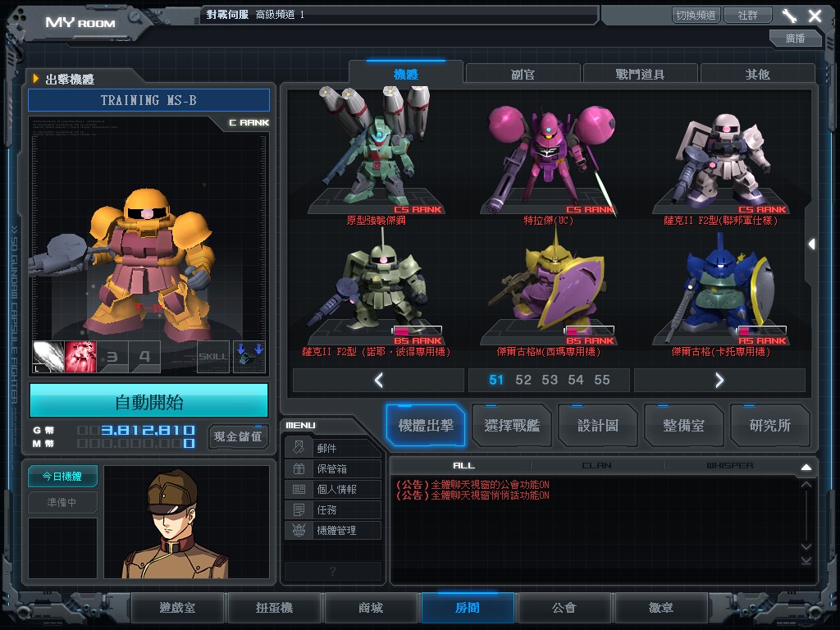Screen dimensions: 840x630
Task: Select 傑爾古格M(西瑪專用機) mech
Action: (549, 292)
